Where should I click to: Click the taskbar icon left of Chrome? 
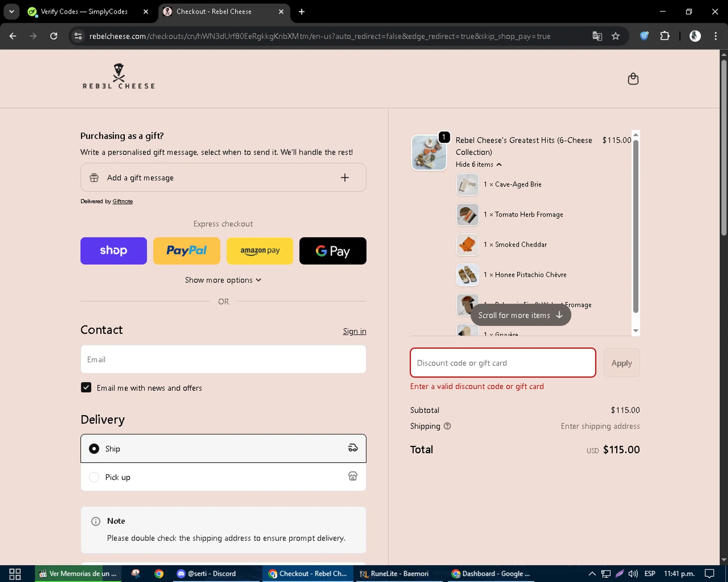[135, 574]
